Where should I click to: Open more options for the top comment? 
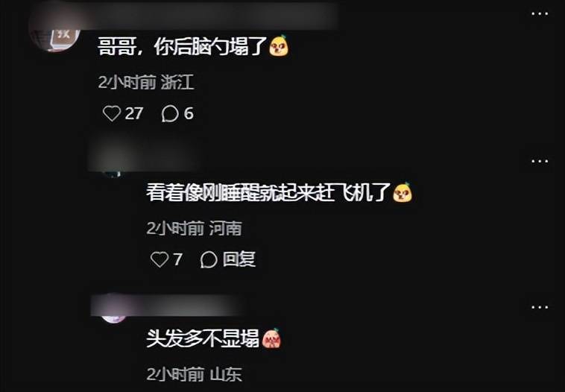[x=540, y=13]
